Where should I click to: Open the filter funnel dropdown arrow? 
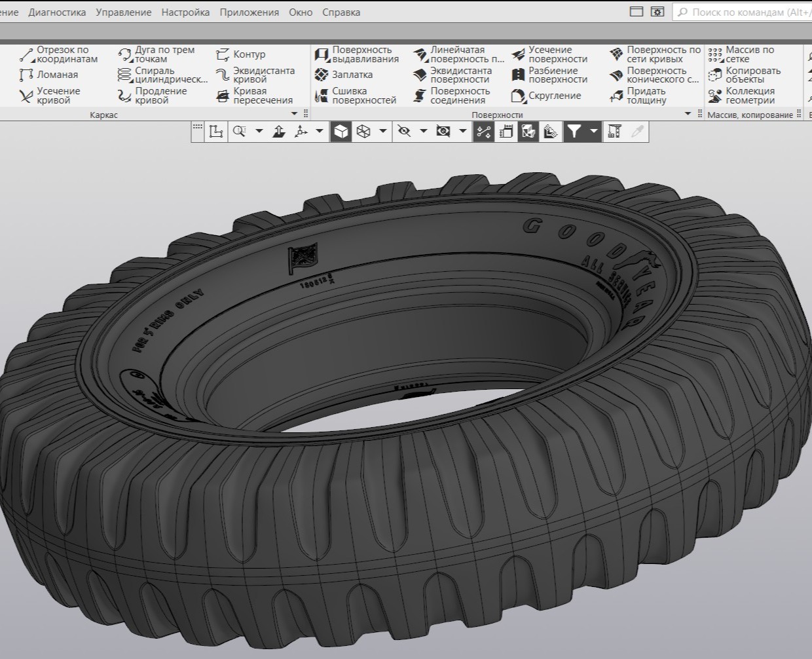(x=594, y=132)
